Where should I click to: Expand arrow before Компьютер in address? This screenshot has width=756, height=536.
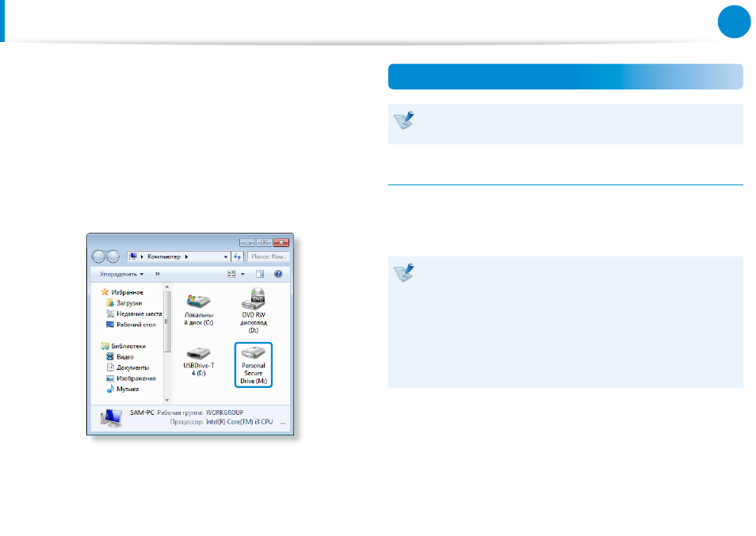click(x=142, y=257)
